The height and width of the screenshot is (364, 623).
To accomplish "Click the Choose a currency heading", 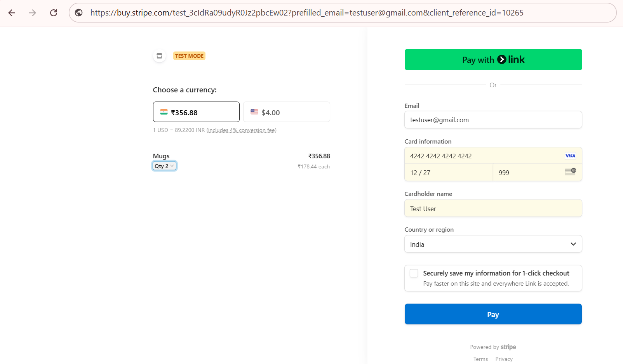I will 184,90.
